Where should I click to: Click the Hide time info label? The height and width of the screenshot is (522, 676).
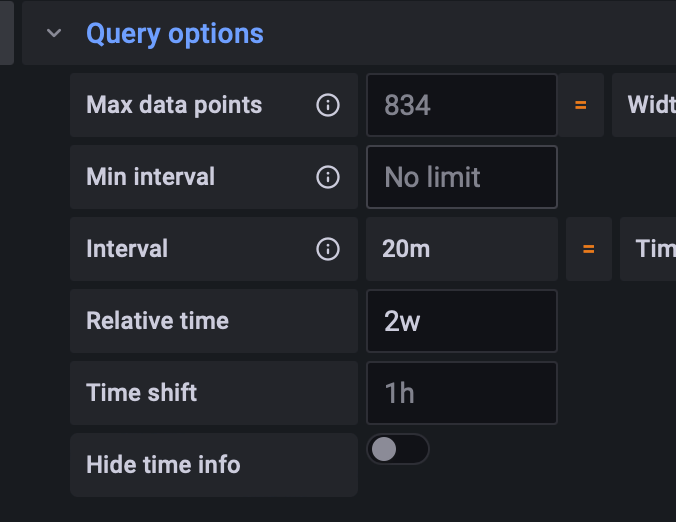(163, 465)
